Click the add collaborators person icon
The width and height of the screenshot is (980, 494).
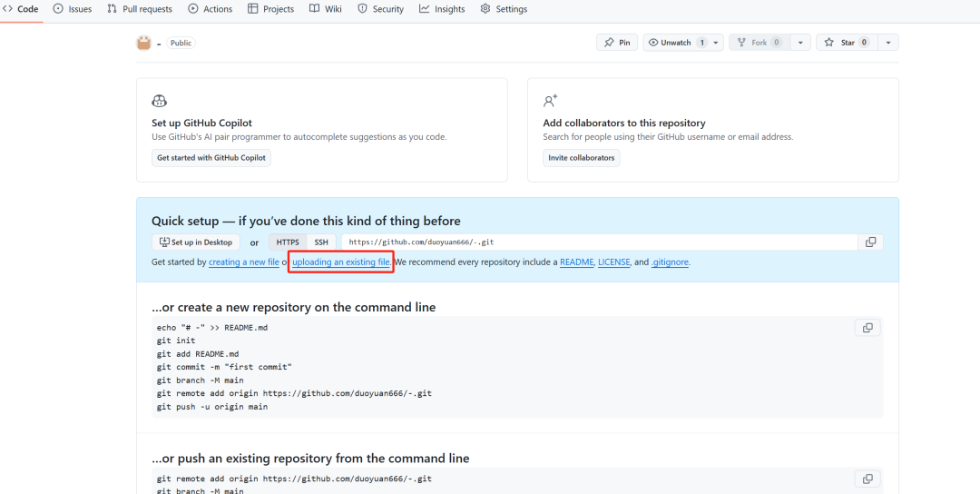coord(550,101)
